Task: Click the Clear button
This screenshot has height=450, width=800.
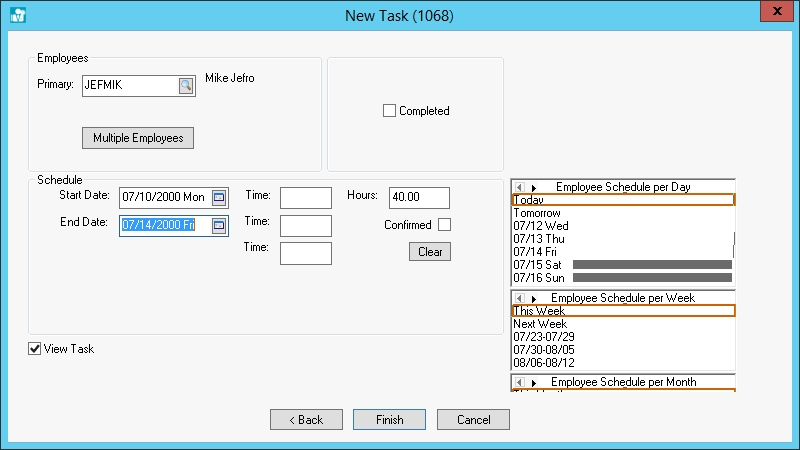Action: 430,252
